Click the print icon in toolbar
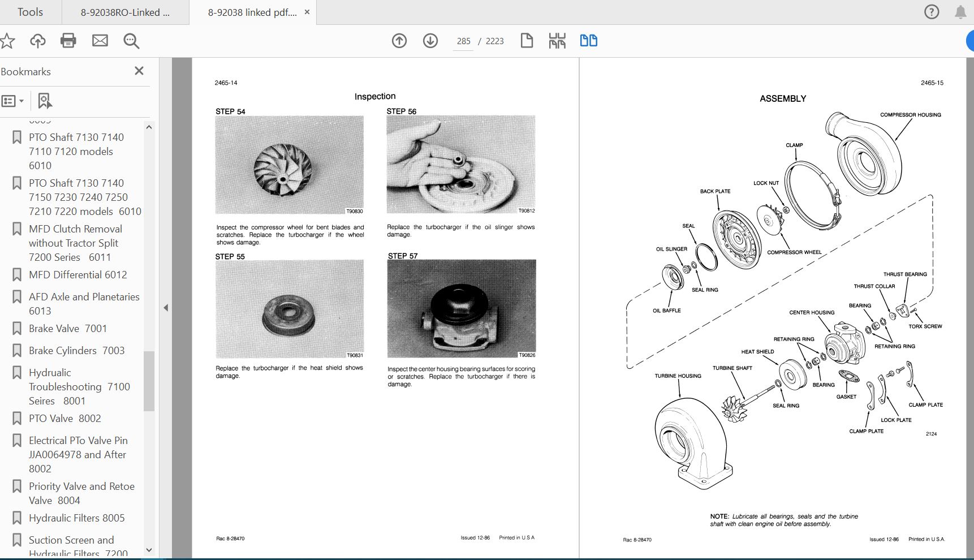 point(68,41)
